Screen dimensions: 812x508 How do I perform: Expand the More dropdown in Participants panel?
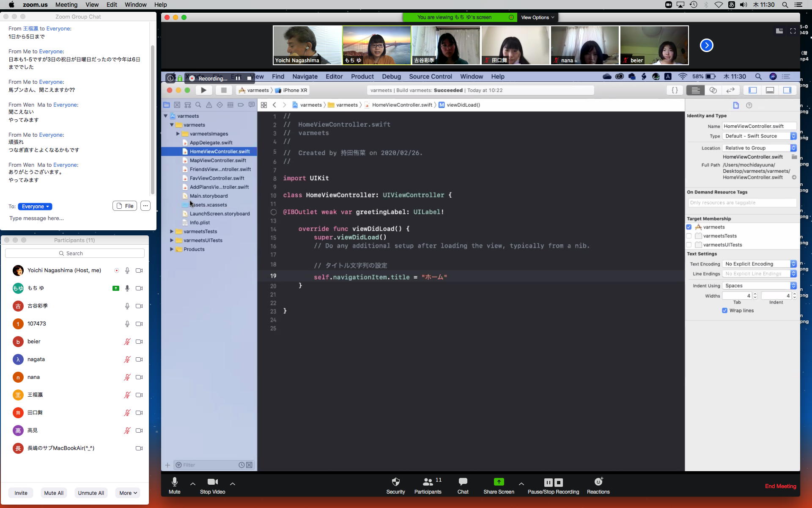tap(128, 493)
